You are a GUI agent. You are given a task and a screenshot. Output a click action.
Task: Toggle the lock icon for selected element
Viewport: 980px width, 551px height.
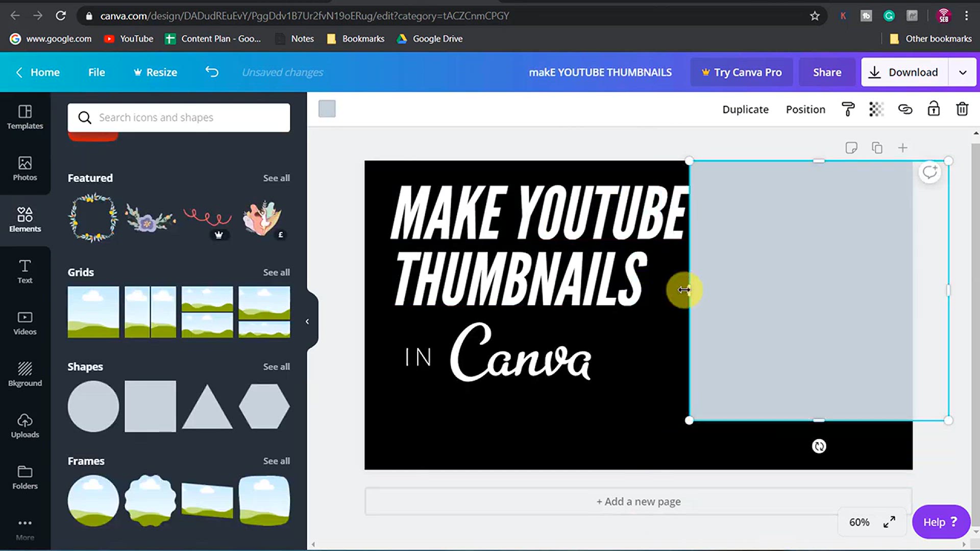(x=934, y=109)
